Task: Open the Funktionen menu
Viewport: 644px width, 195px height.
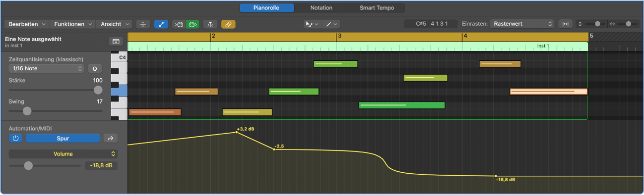Action: tap(72, 24)
